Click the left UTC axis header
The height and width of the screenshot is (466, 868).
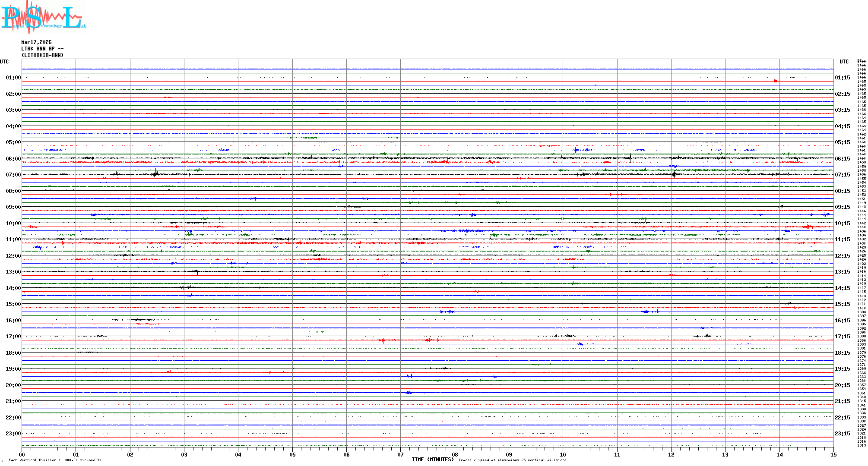click(4, 62)
